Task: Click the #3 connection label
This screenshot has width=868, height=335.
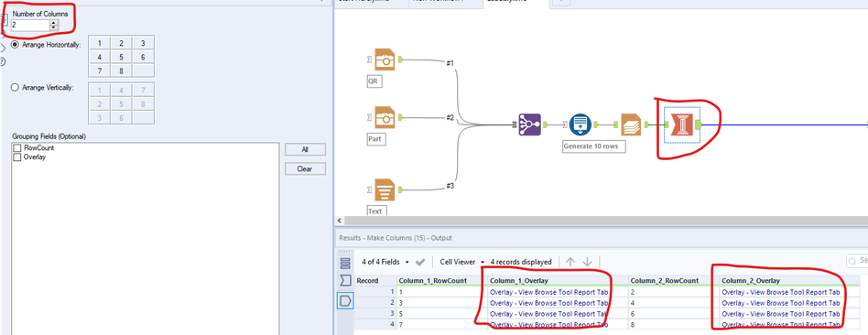Action: click(450, 186)
